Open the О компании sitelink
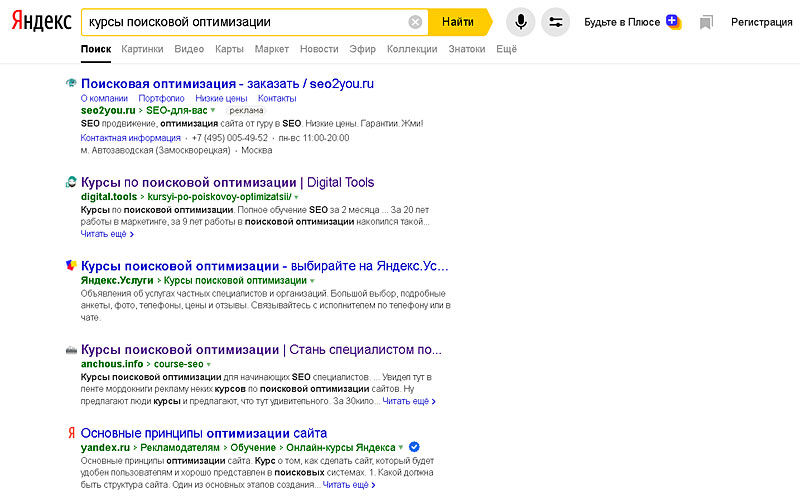The width and height of the screenshot is (800, 500). tap(104, 98)
